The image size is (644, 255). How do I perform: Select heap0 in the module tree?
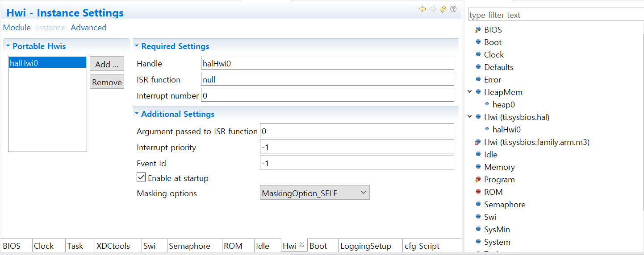pos(503,105)
